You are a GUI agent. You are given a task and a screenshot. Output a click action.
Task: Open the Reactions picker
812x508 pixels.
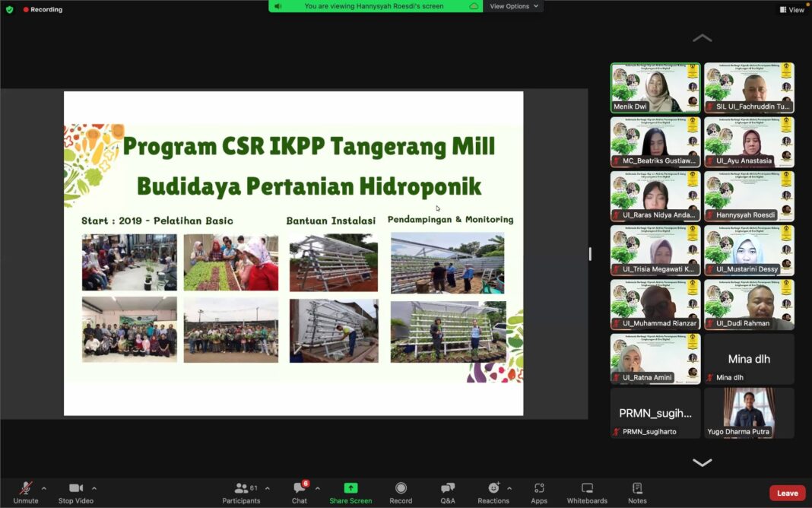click(493, 492)
